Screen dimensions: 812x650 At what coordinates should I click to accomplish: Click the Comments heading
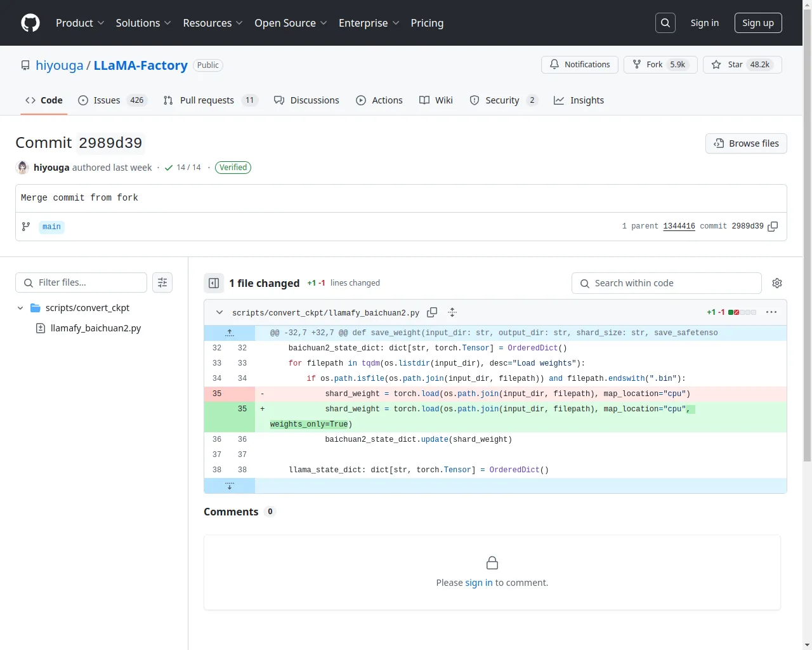[x=231, y=512]
